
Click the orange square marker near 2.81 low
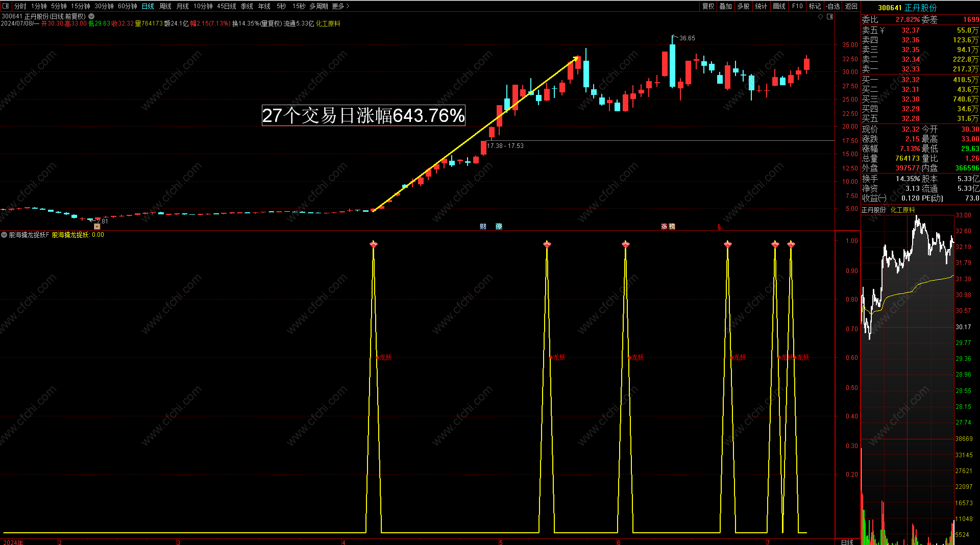pos(97,227)
